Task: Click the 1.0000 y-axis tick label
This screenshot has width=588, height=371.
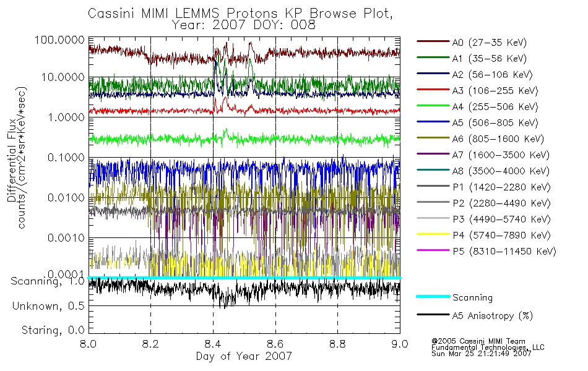Action: coord(66,117)
